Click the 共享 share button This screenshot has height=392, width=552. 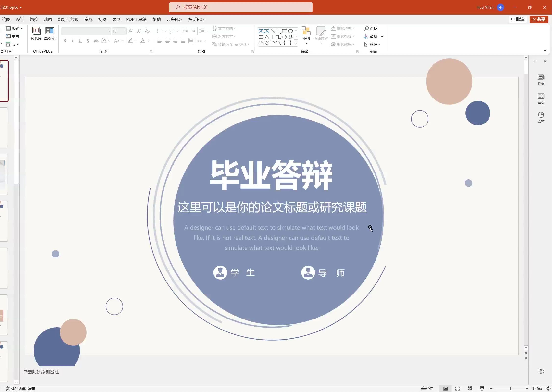tap(539, 19)
